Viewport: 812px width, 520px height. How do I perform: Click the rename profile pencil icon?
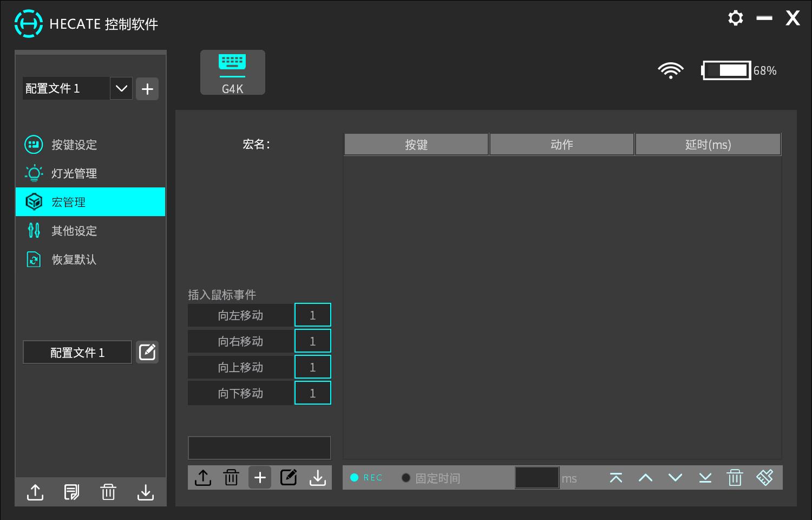[x=147, y=352]
